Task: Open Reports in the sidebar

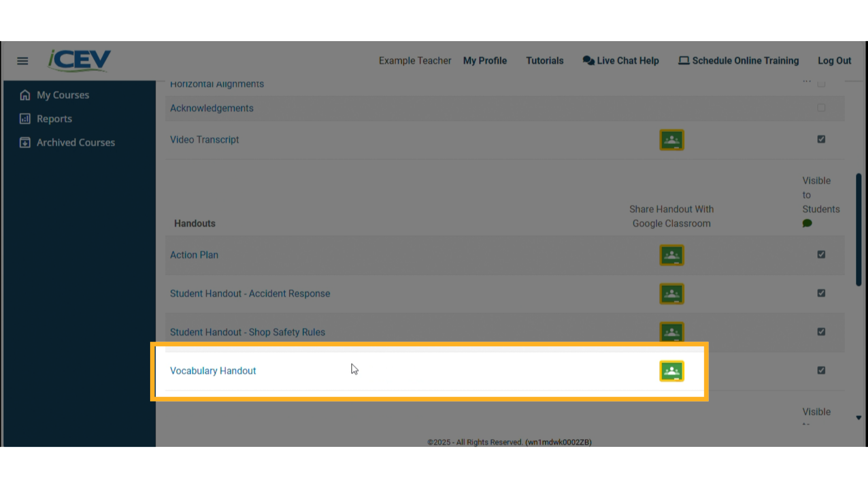Action: click(x=54, y=119)
